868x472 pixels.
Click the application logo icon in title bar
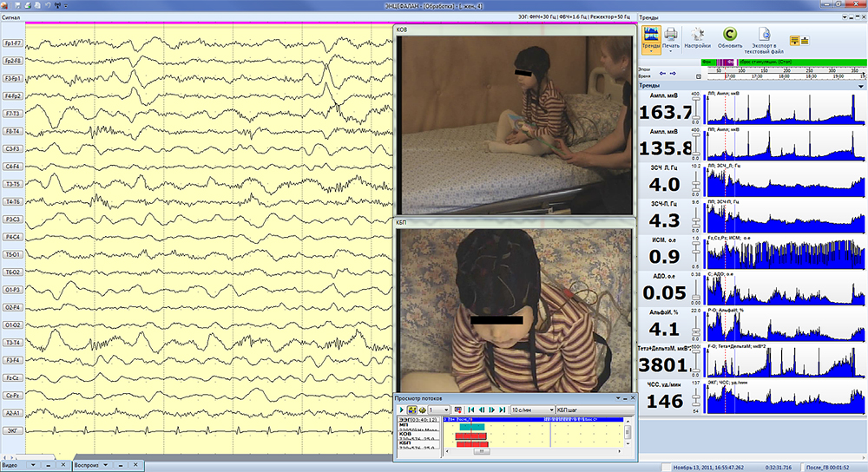[x=4, y=5]
